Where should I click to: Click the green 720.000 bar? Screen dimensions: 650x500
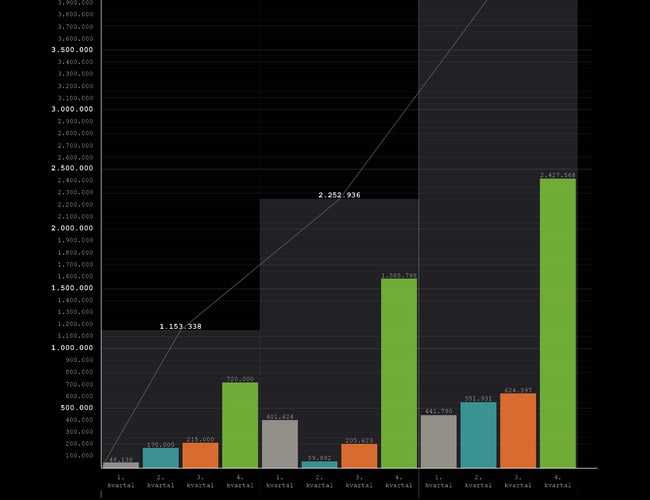[239, 425]
